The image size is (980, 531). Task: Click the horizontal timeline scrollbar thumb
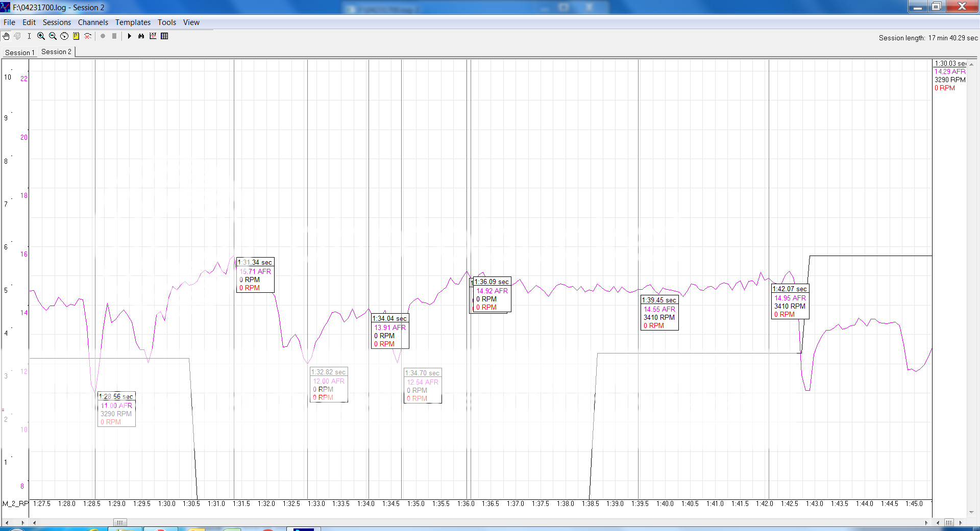(119, 522)
